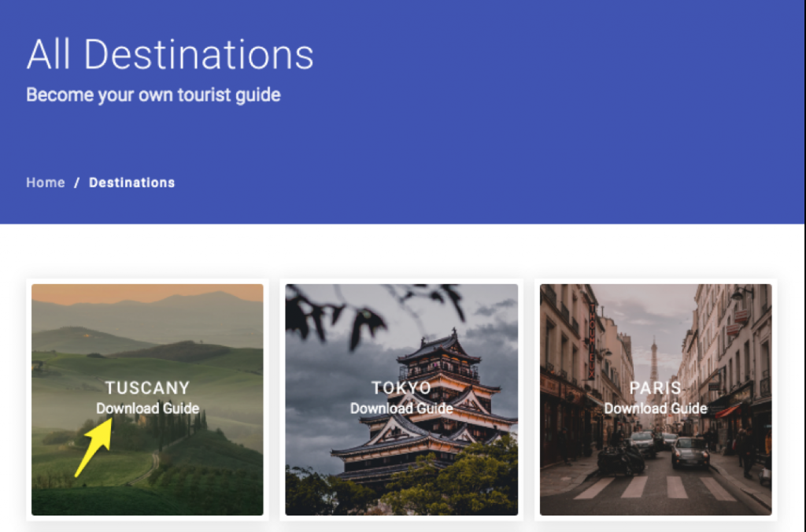The height and width of the screenshot is (532, 806).
Task: Click the 'Become your own tourist guide' subtitle
Action: (x=153, y=95)
